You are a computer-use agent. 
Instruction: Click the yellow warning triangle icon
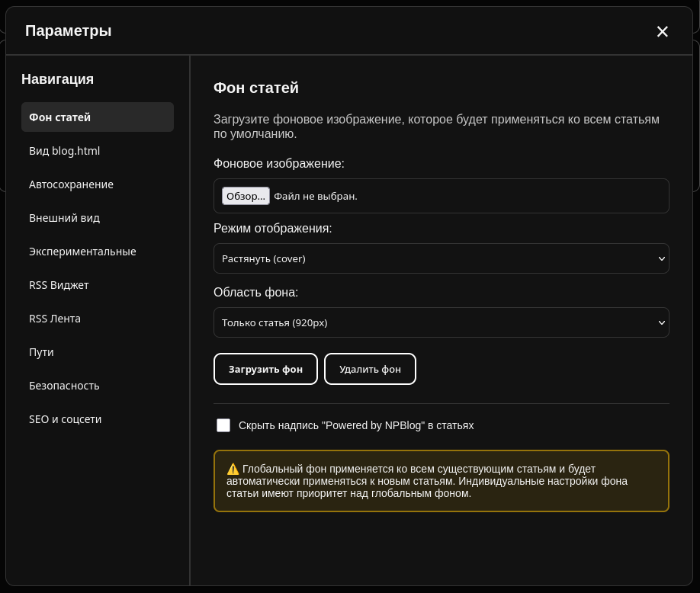tap(233, 469)
